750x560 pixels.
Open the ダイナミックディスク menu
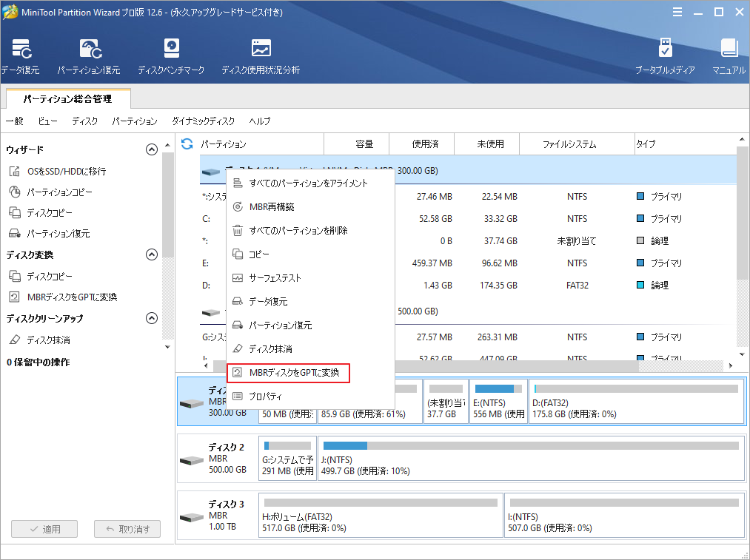coord(204,121)
